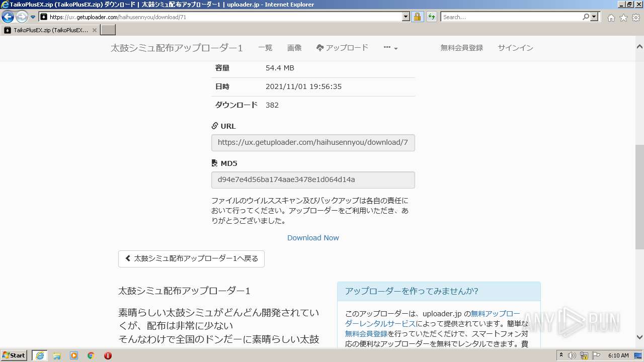Expand the address bar autocomplete dropdown
This screenshot has height=362, width=644.
pyautogui.click(x=406, y=17)
